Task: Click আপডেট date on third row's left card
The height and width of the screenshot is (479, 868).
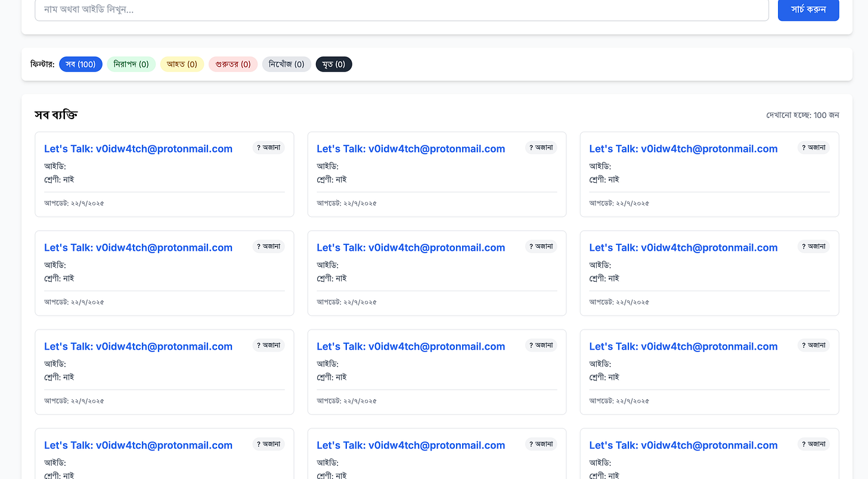Action: pos(74,401)
